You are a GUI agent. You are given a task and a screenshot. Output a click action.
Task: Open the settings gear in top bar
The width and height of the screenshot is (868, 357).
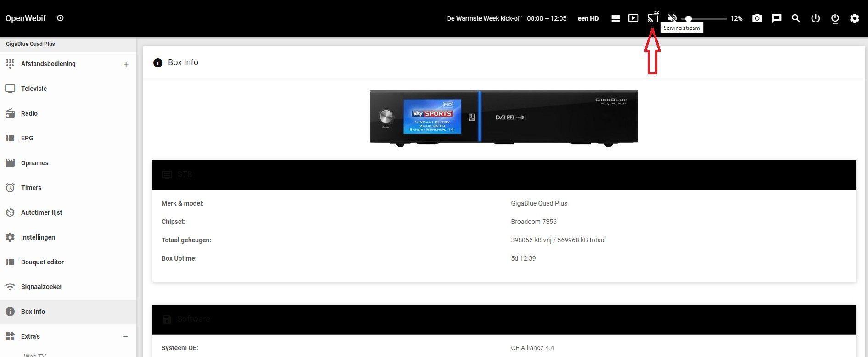[854, 18]
